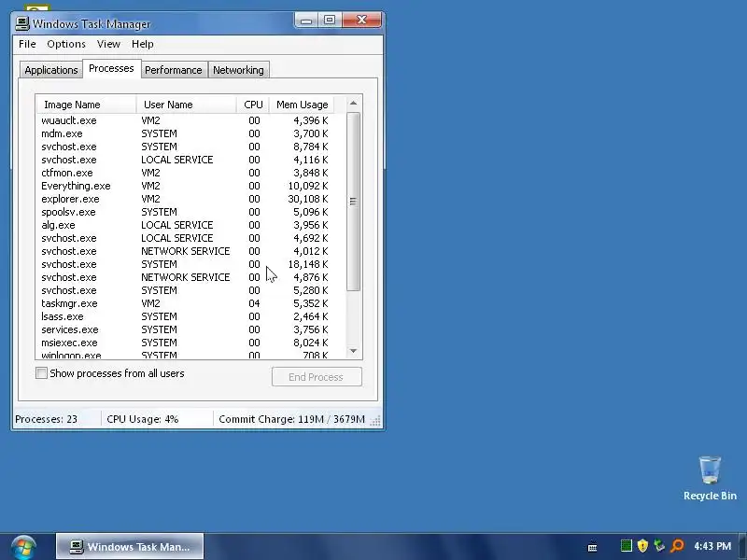747x560 pixels.
Task: Select the wuauclt.exe process row
Action: (190, 120)
